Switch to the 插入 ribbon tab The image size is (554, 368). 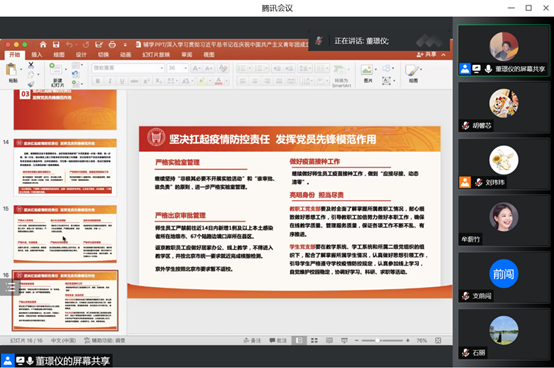click(x=37, y=55)
